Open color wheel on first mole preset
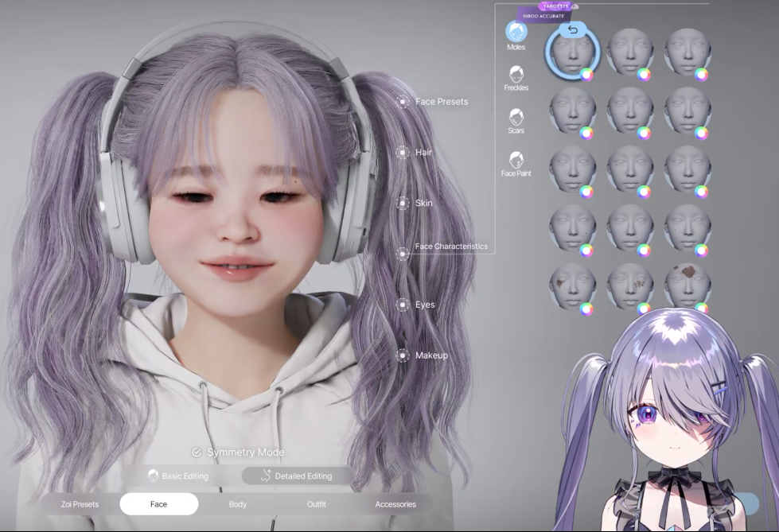 (586, 75)
